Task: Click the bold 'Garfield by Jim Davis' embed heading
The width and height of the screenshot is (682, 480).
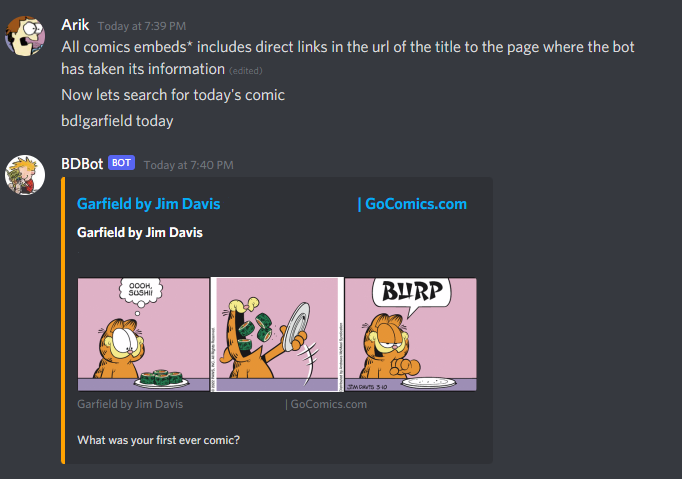Action: [140, 233]
